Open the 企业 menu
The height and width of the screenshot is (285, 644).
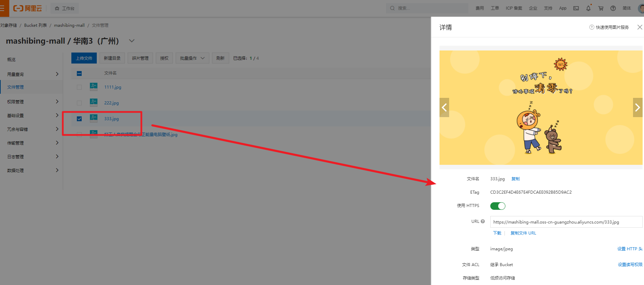pos(533,8)
